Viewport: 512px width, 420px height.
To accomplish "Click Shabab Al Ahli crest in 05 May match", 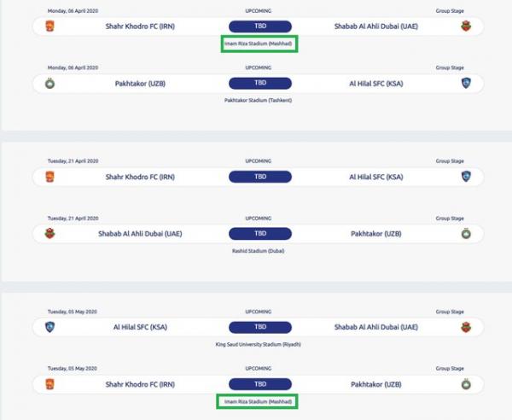I will point(465,327).
